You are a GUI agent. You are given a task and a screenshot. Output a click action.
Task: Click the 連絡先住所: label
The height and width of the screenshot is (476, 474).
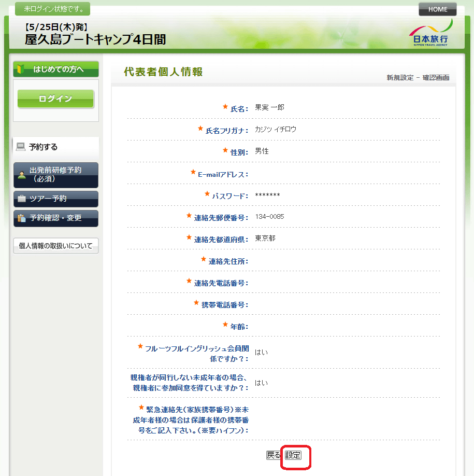point(228,262)
